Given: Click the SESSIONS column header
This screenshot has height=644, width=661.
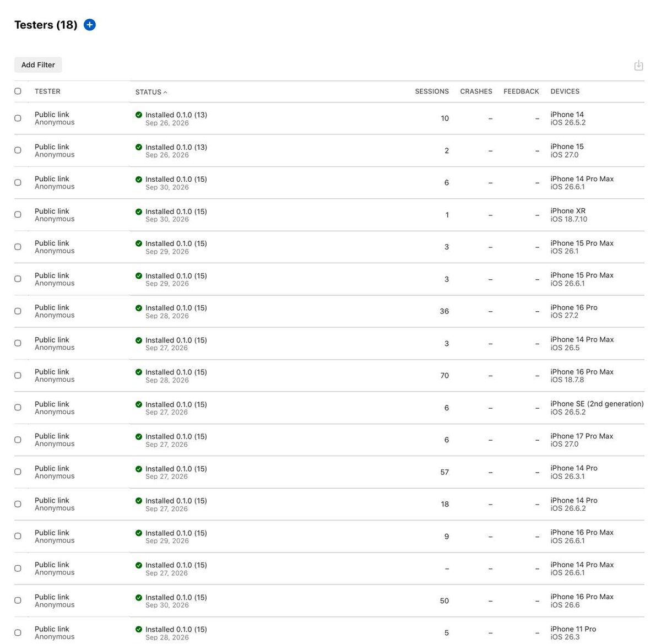Looking at the screenshot, I should 432,91.
